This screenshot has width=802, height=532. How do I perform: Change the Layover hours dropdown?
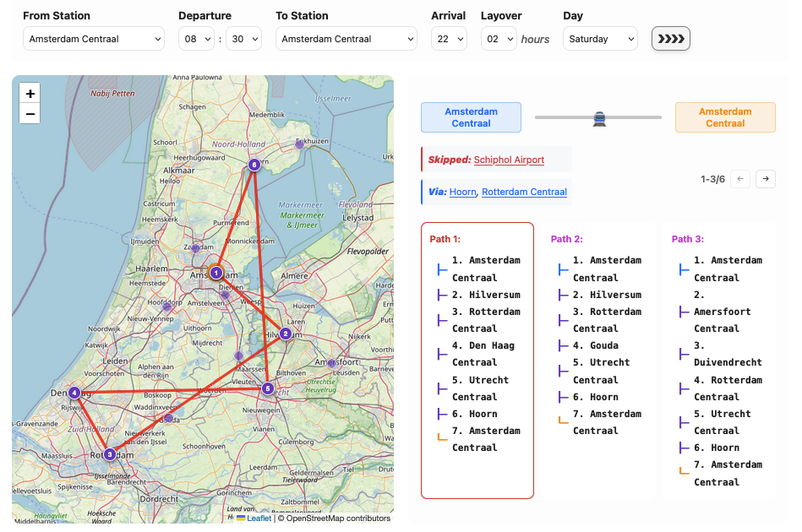pos(498,39)
